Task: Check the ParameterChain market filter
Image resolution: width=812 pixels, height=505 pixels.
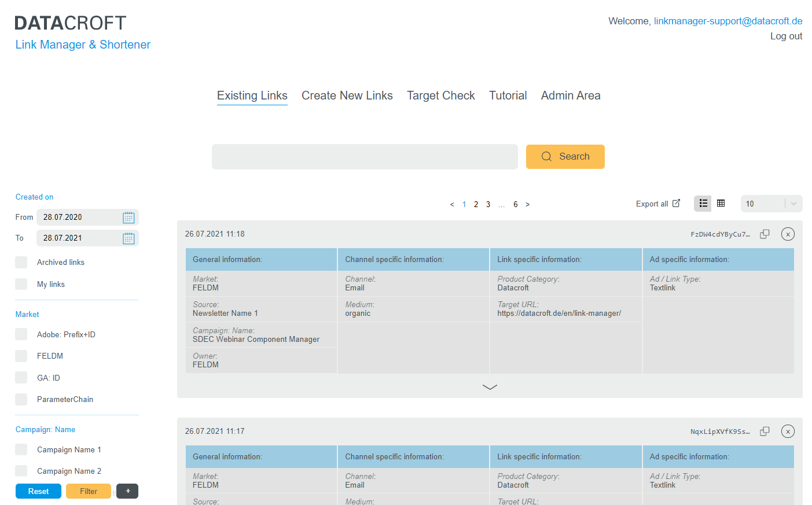Action: click(21, 399)
